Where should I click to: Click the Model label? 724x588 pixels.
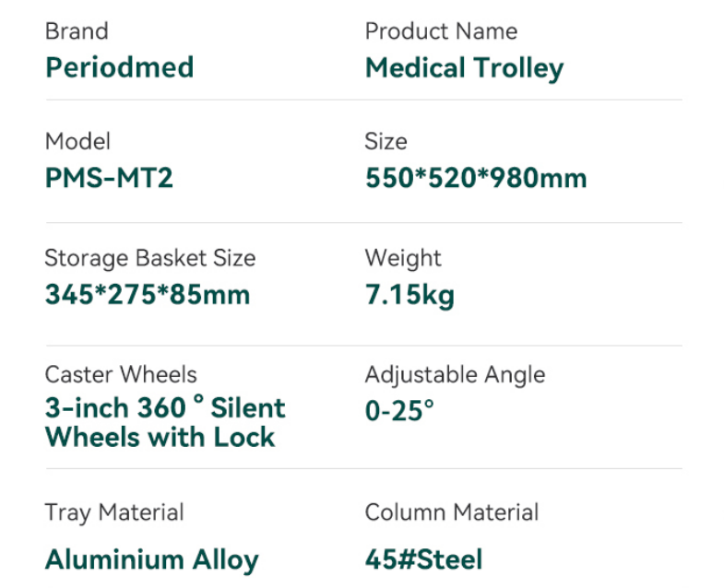pos(77,141)
